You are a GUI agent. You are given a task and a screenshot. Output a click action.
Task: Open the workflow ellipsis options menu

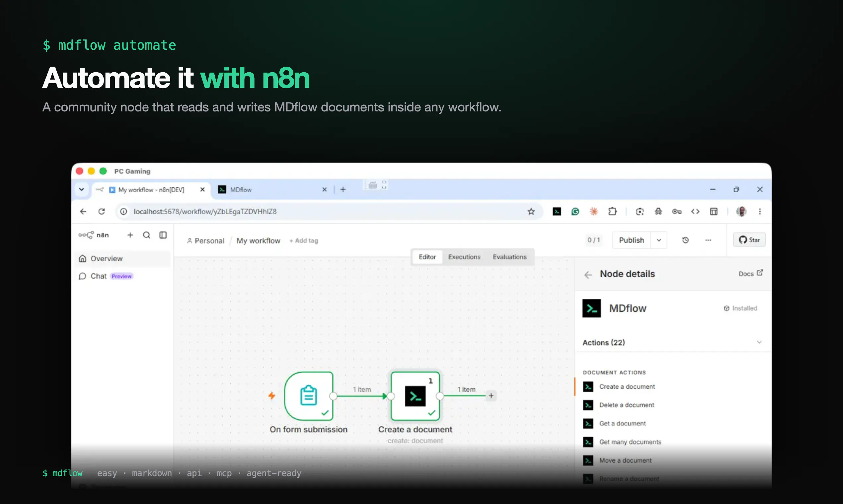[x=708, y=240]
